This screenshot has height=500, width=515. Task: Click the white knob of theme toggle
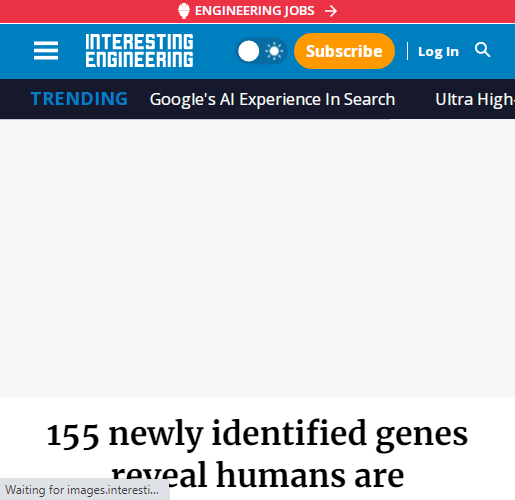coord(248,51)
